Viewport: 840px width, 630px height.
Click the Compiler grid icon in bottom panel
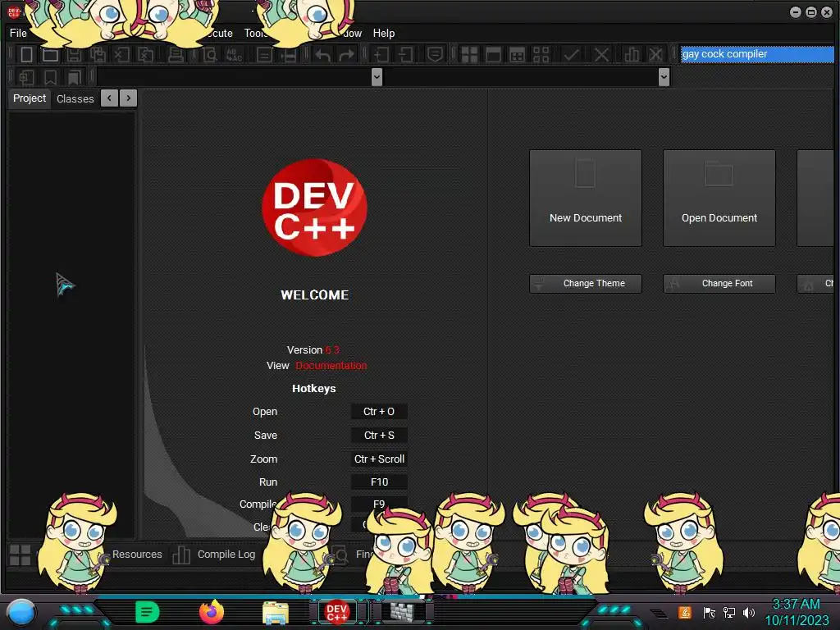21,555
